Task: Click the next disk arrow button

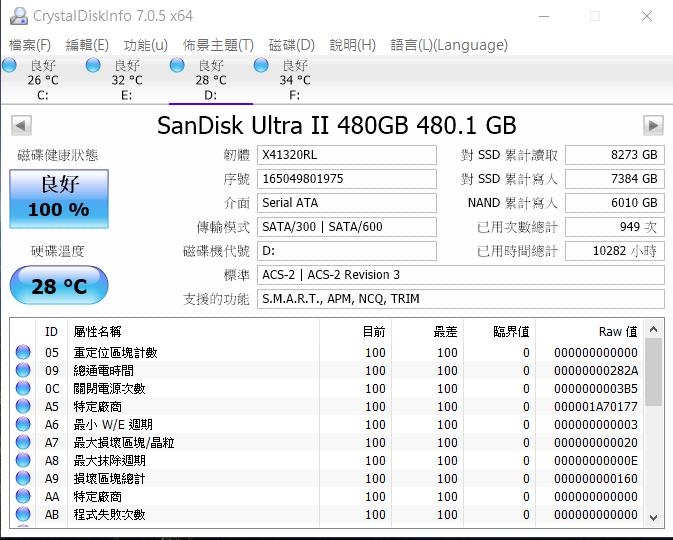Action: pyautogui.click(x=653, y=126)
